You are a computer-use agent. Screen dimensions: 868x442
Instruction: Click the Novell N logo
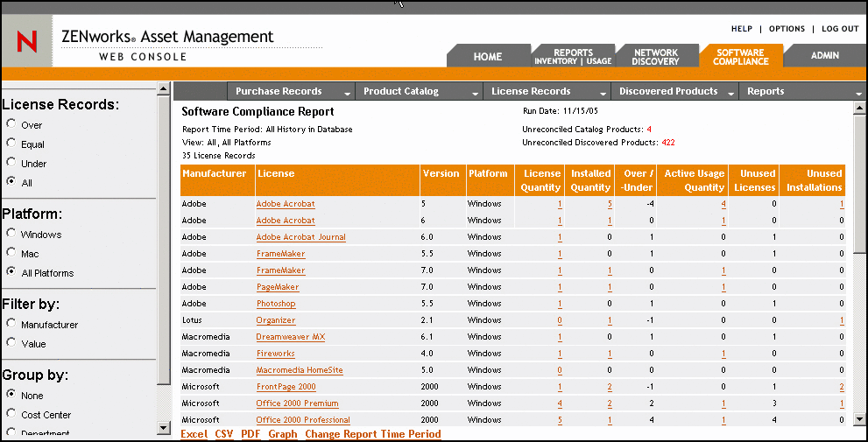click(x=26, y=41)
